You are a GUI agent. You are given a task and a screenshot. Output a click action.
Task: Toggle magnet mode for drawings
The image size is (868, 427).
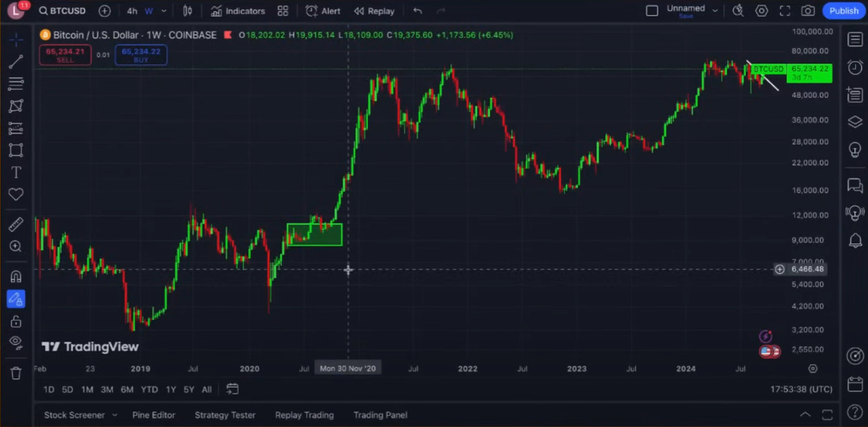(x=16, y=277)
